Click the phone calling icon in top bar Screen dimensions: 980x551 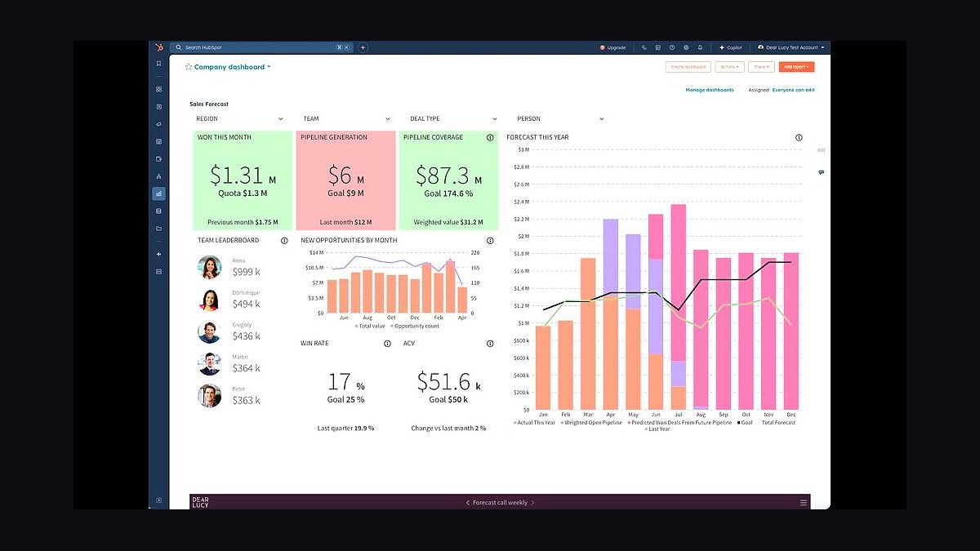(x=644, y=47)
